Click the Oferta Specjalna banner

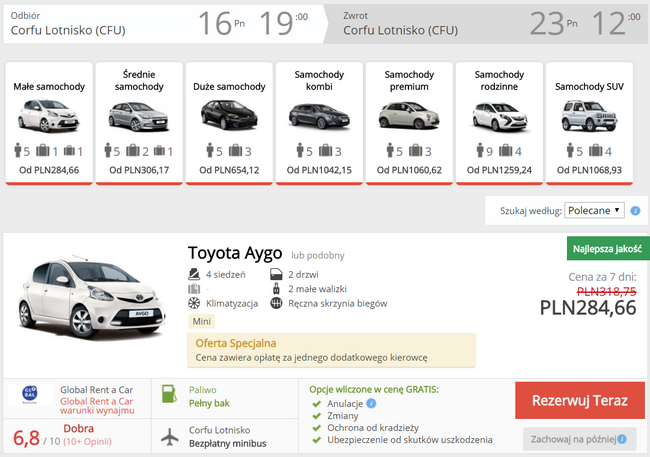pos(331,350)
